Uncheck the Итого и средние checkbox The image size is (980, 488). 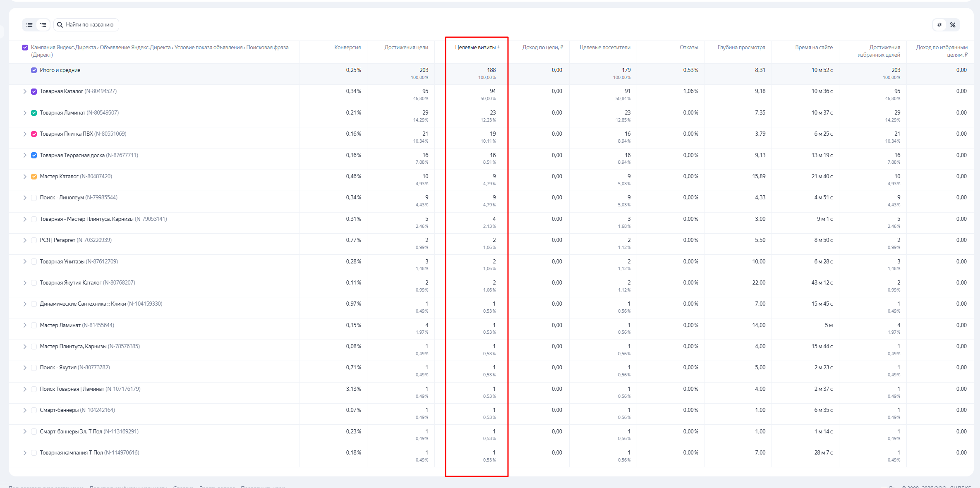coord(34,70)
